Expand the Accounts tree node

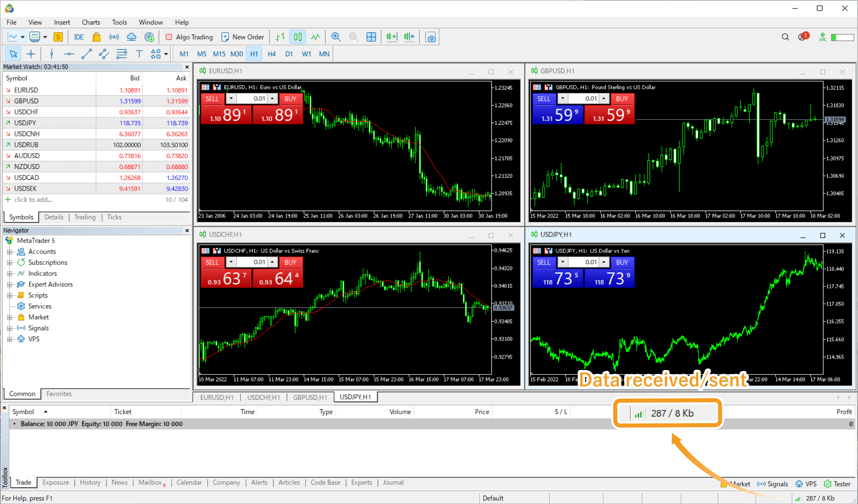tap(9, 252)
